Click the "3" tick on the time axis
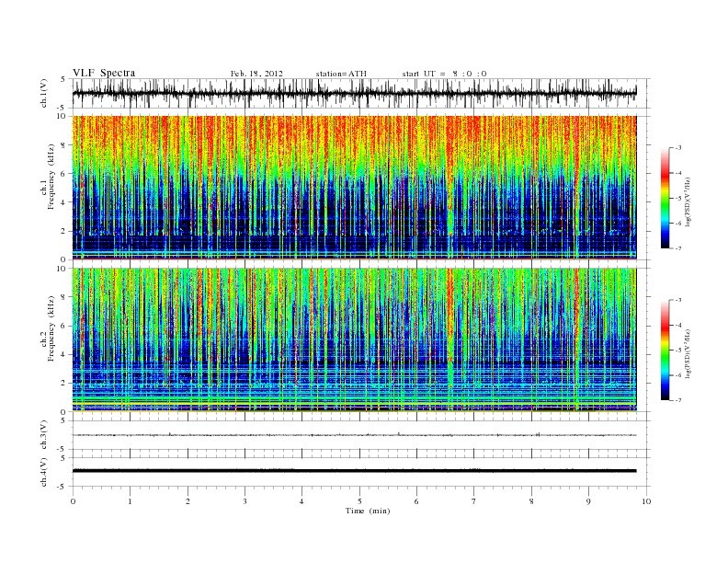Image resolution: width=728 pixels, height=563 pixels. 245,501
